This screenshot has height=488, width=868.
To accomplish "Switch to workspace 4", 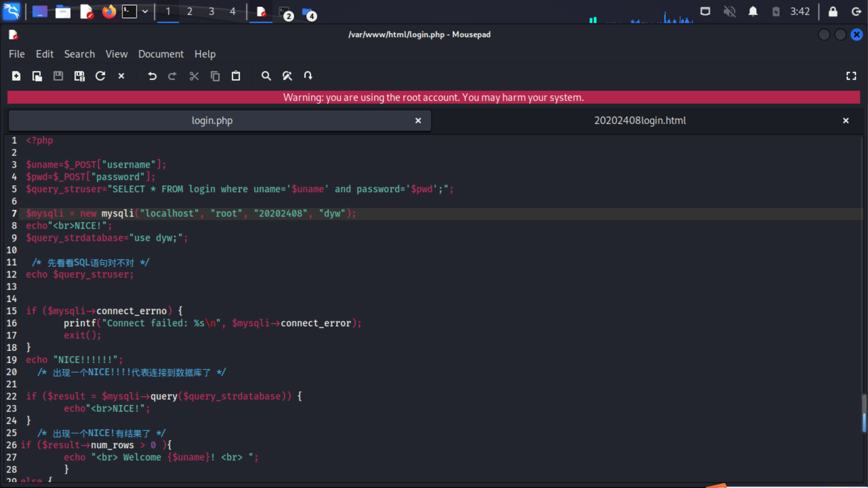I will (233, 11).
